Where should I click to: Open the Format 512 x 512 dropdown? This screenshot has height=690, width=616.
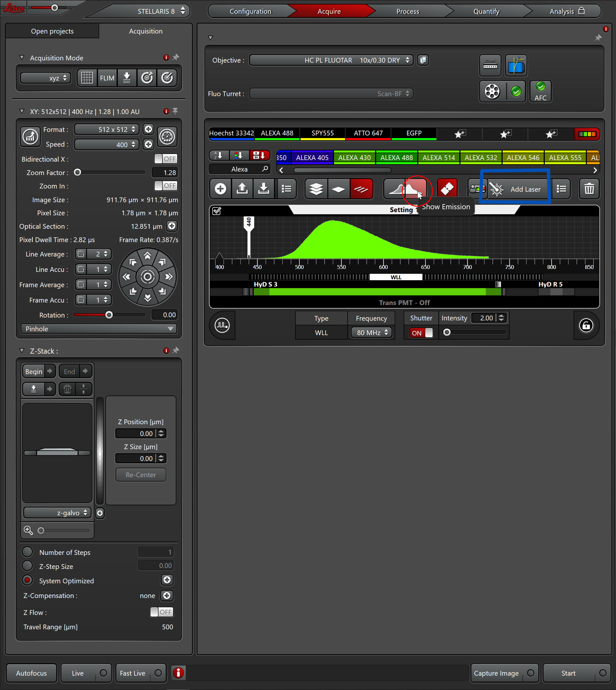coord(107,129)
